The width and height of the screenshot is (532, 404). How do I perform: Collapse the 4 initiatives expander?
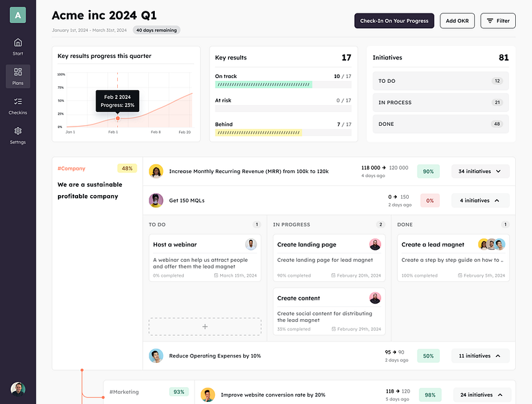pos(480,201)
